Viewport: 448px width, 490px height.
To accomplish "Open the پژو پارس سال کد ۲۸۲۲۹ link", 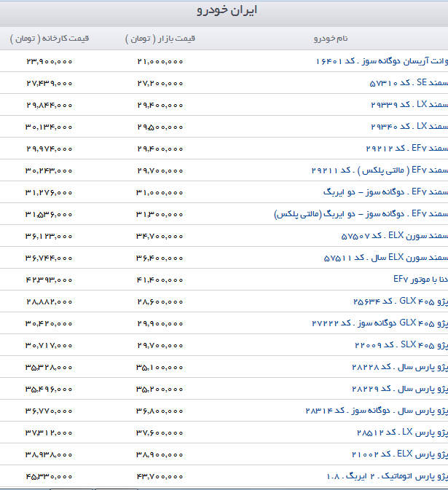I will pos(400,389).
